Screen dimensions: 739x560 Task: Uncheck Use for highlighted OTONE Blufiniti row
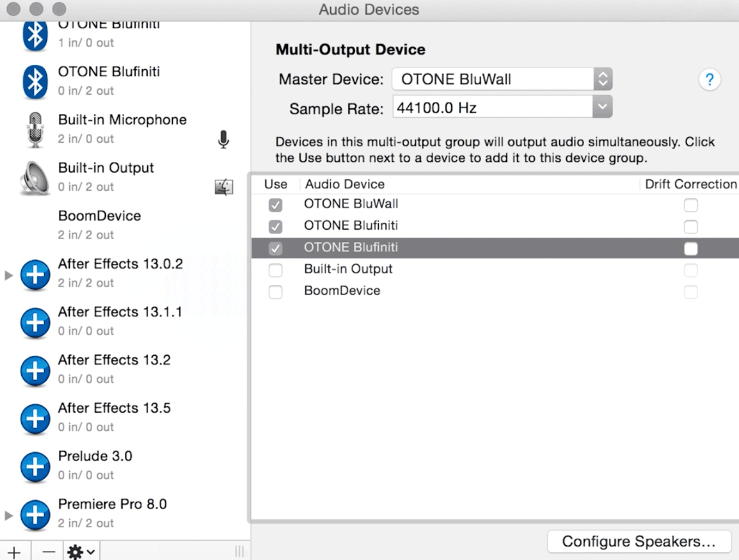coord(276,248)
